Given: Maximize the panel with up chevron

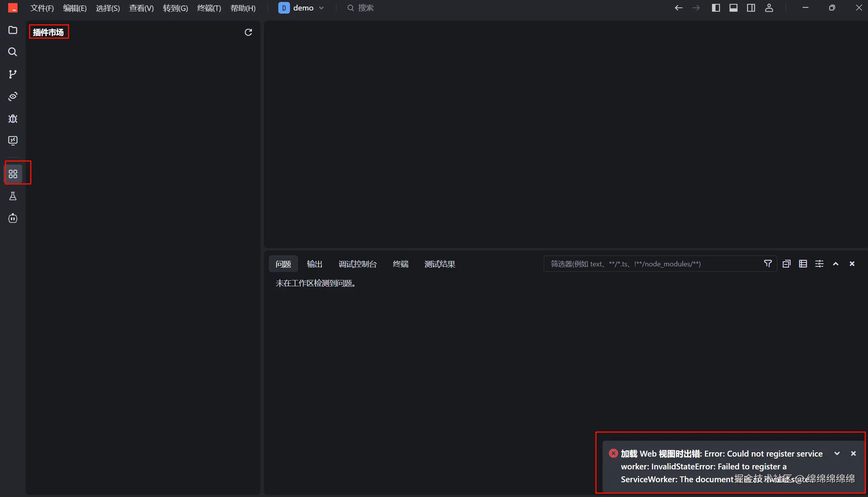Looking at the screenshot, I should [x=836, y=264].
